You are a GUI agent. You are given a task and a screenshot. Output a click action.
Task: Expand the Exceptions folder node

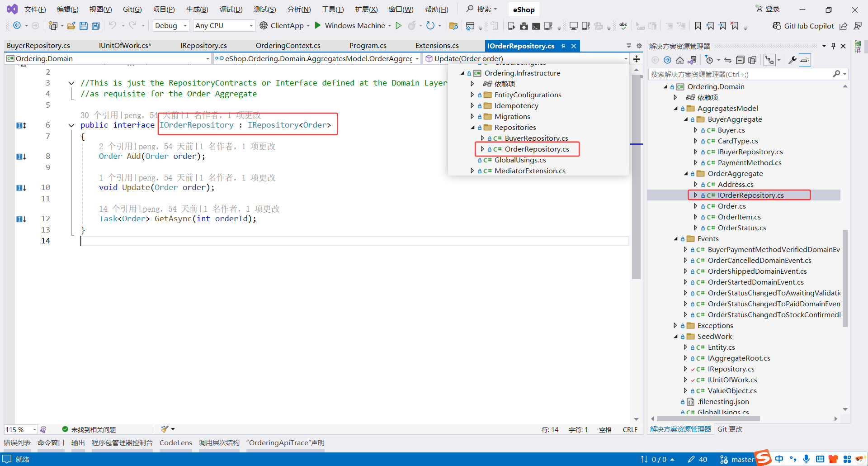click(x=676, y=326)
